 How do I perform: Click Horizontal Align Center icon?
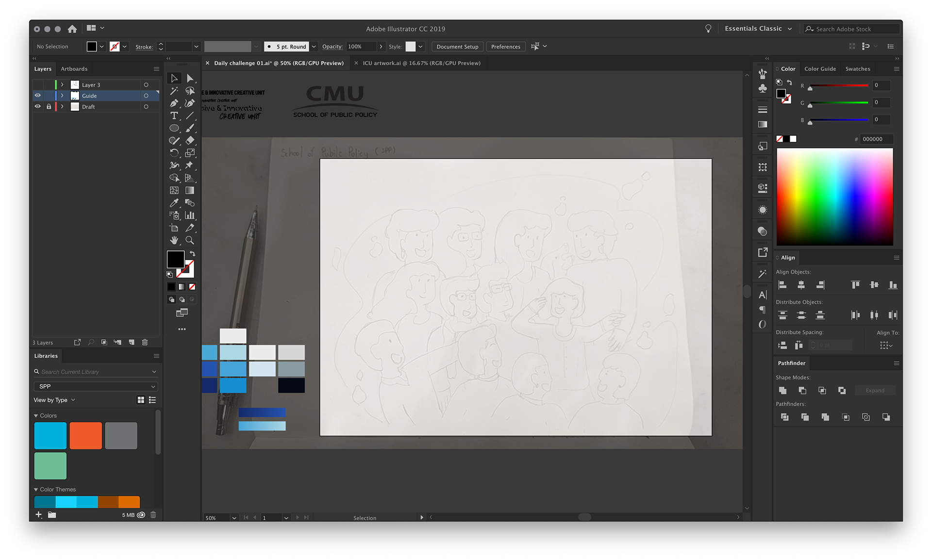click(x=801, y=285)
